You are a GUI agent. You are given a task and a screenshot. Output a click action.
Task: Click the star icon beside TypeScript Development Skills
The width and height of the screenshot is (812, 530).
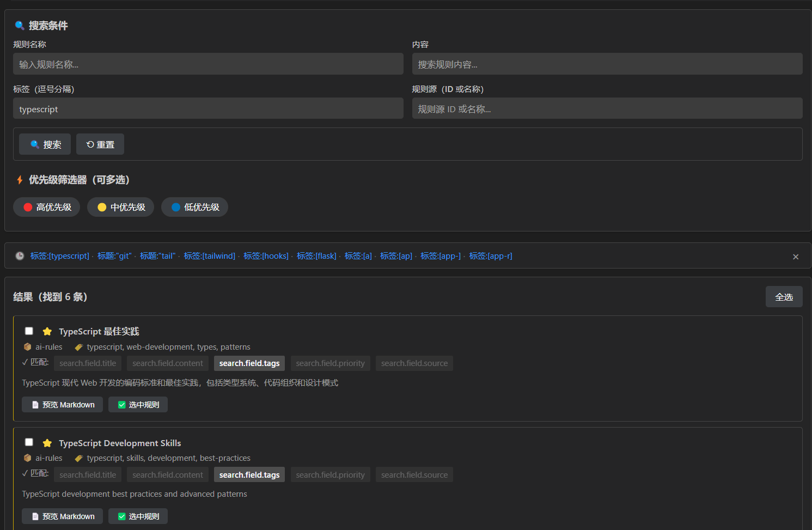47,443
